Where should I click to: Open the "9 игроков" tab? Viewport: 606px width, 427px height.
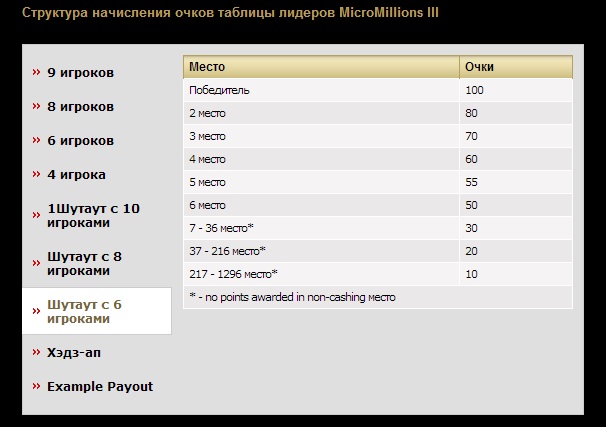click(80, 73)
